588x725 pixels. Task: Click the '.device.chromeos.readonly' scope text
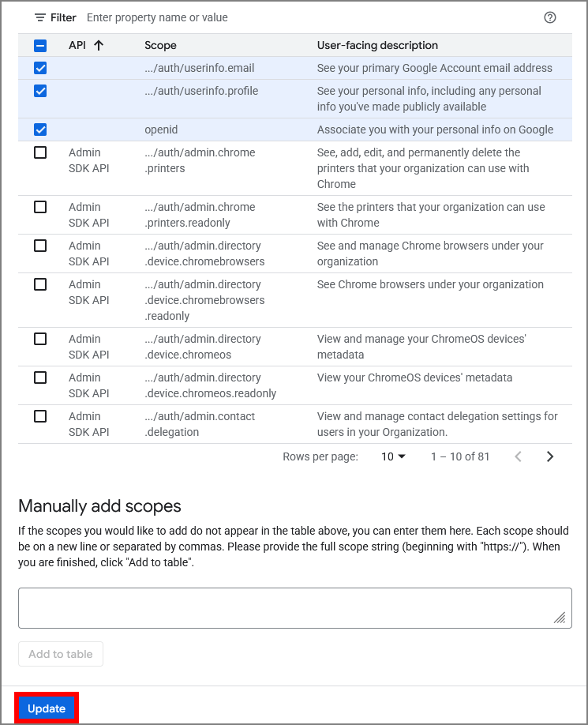pyautogui.click(x=210, y=393)
